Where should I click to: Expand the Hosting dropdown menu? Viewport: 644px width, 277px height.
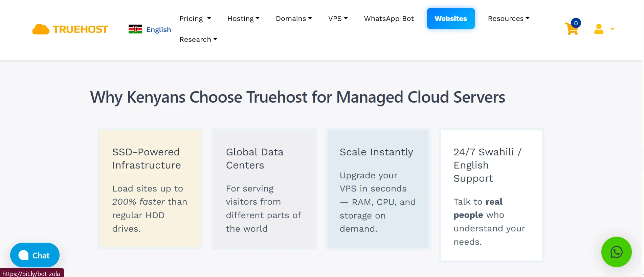243,19
